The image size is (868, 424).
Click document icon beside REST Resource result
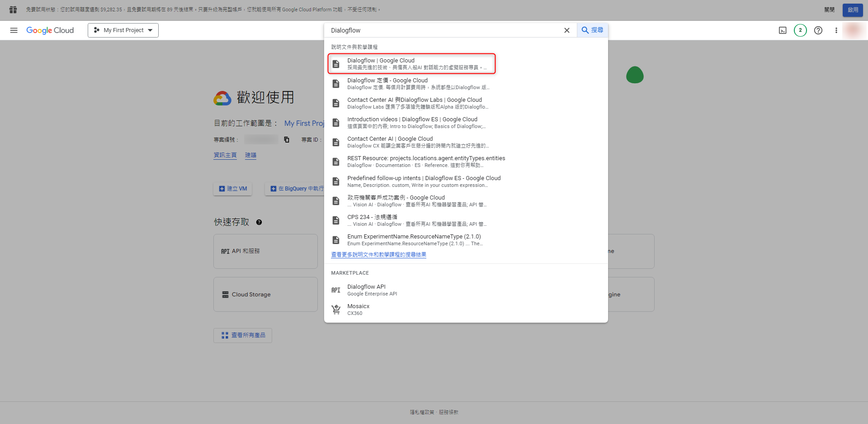(x=336, y=162)
